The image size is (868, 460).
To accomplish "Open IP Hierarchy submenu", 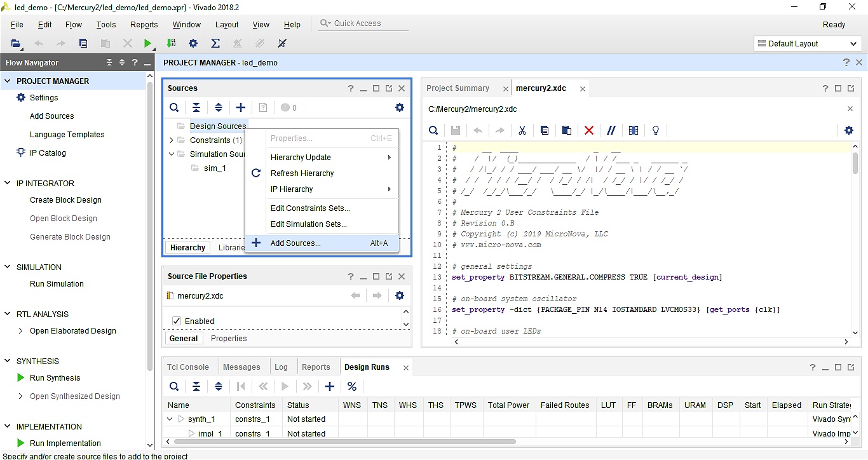I will point(322,189).
